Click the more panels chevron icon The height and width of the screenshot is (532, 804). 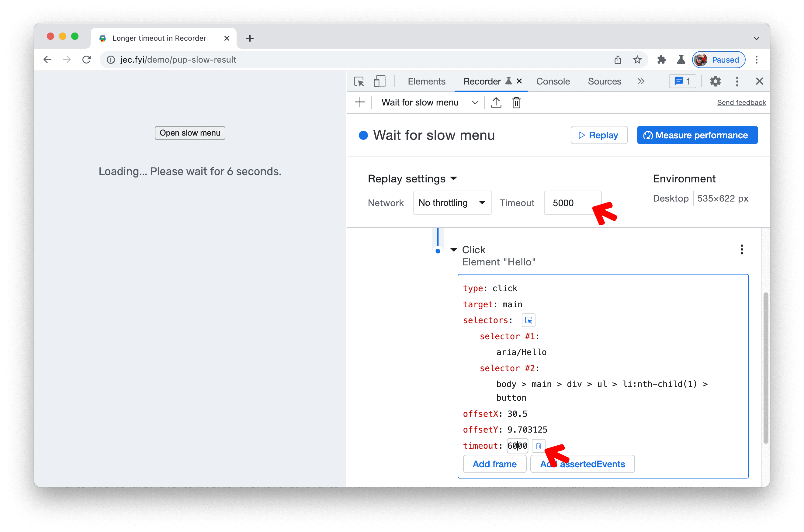[x=640, y=81]
